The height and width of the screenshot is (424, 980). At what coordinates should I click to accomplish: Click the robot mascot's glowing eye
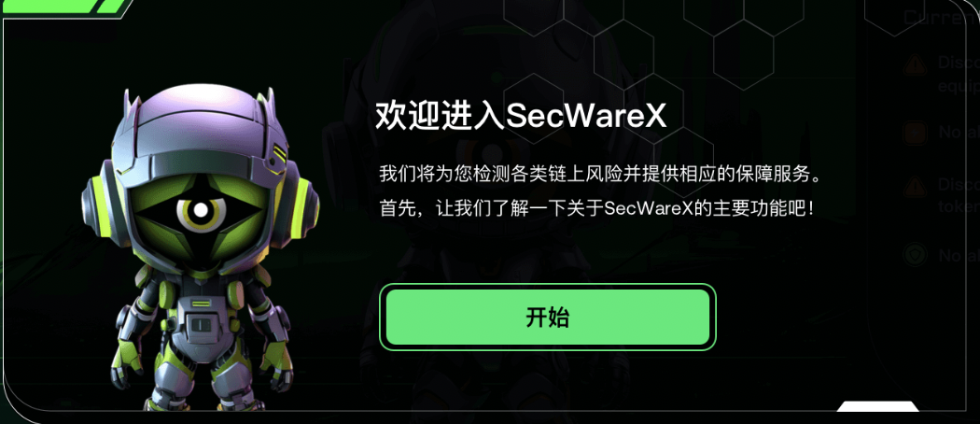click(200, 210)
